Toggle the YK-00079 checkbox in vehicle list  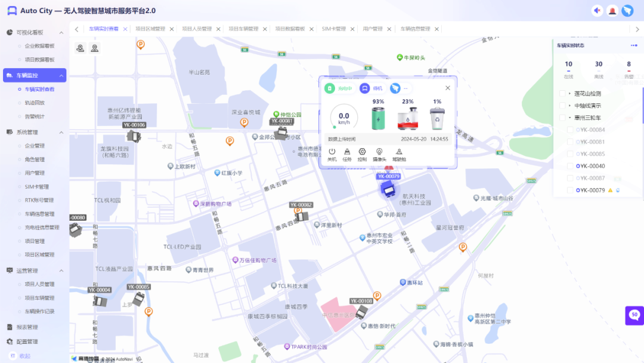tap(570, 190)
